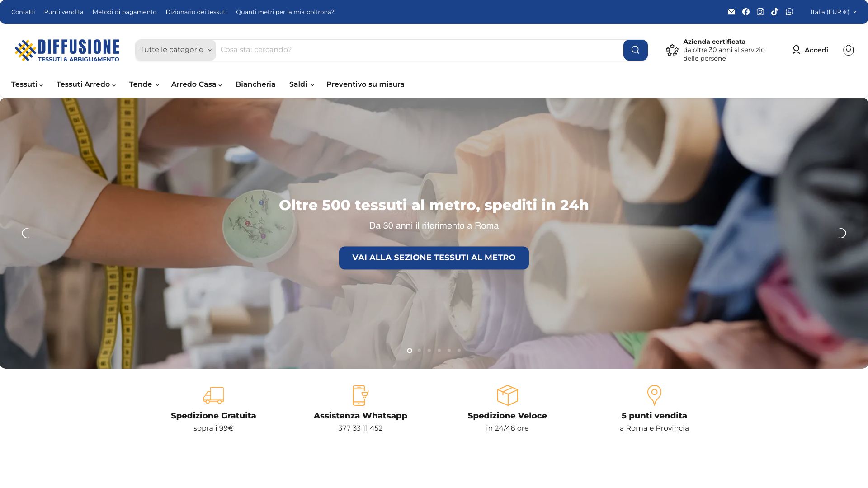Click the blue search magnifier button

pyautogui.click(x=635, y=50)
